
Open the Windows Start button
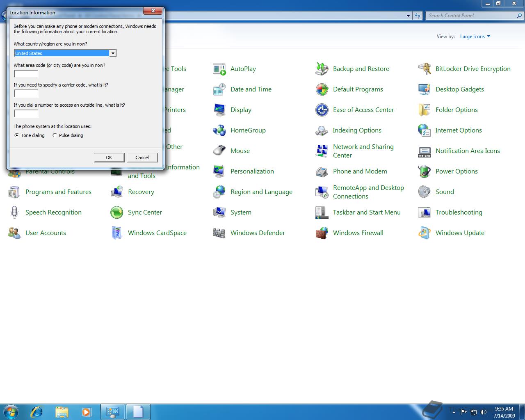pos(11,412)
